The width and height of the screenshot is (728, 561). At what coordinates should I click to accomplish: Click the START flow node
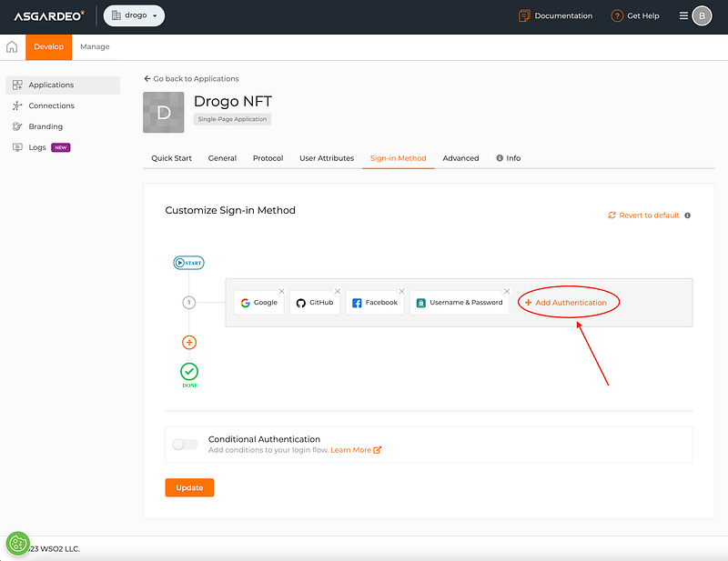pyautogui.click(x=189, y=263)
